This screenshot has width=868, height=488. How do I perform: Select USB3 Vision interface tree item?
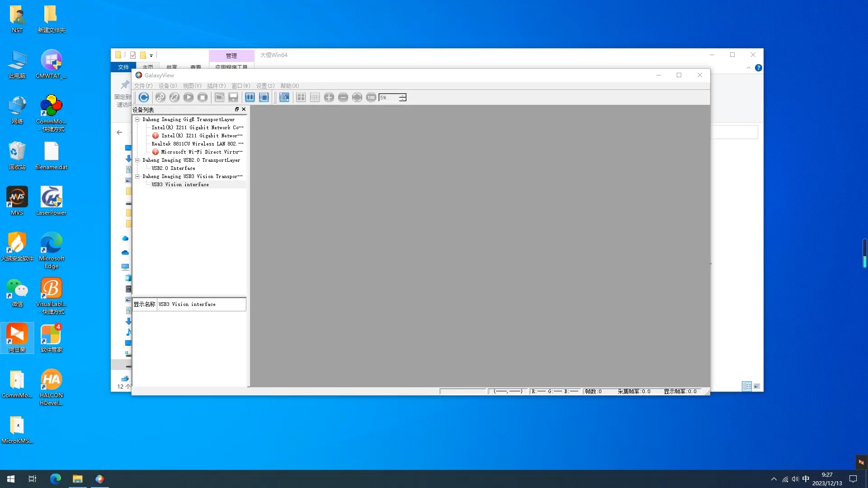click(x=180, y=184)
